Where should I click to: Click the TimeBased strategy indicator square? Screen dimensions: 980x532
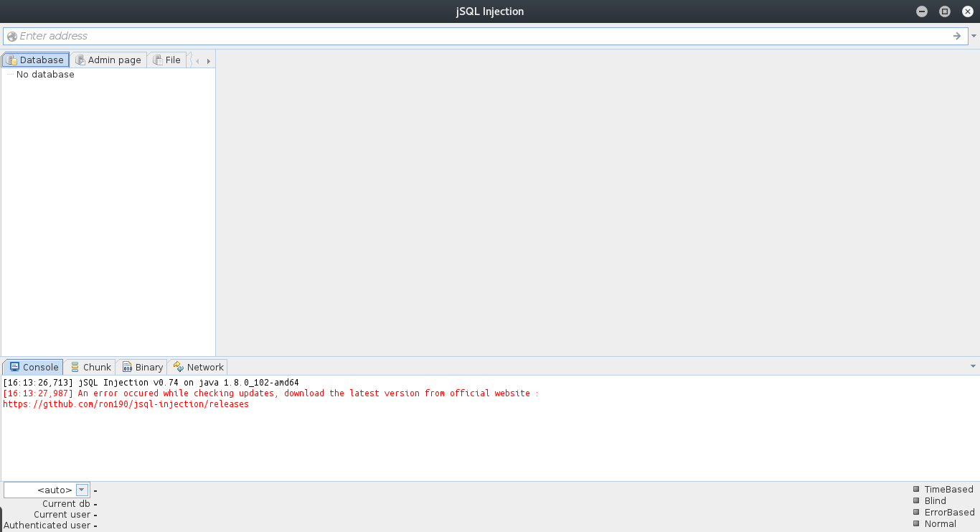click(916, 489)
